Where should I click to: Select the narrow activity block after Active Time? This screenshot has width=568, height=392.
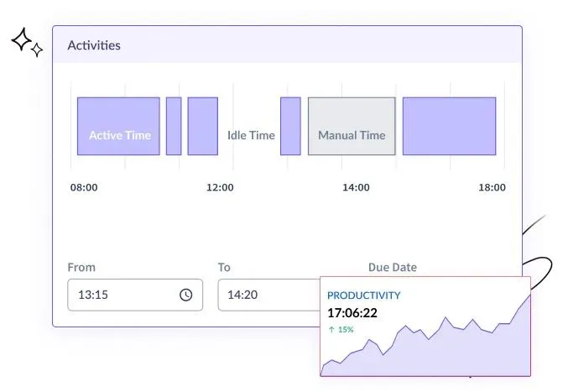point(174,126)
